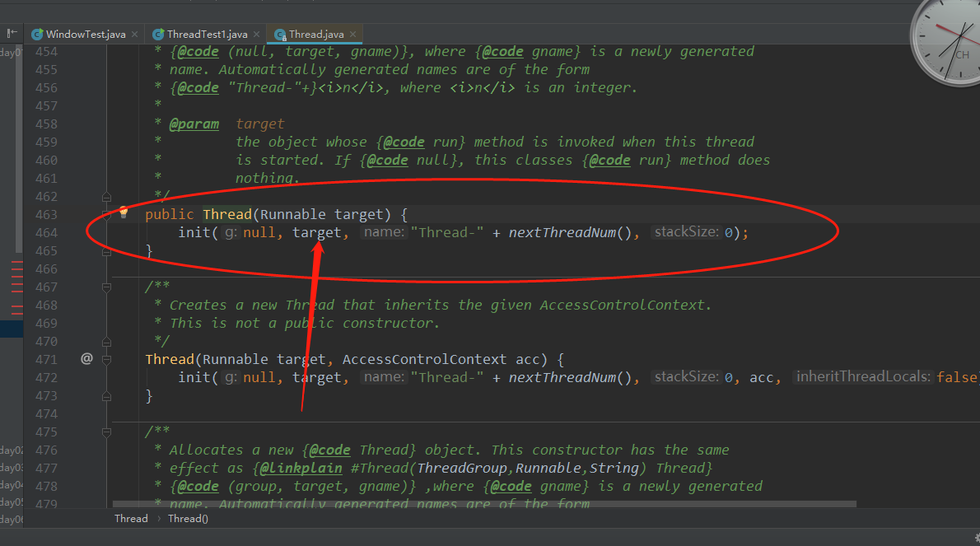Click 'Runnable' in the line 463 constructor
The width and height of the screenshot is (980, 546).
pyautogui.click(x=292, y=214)
